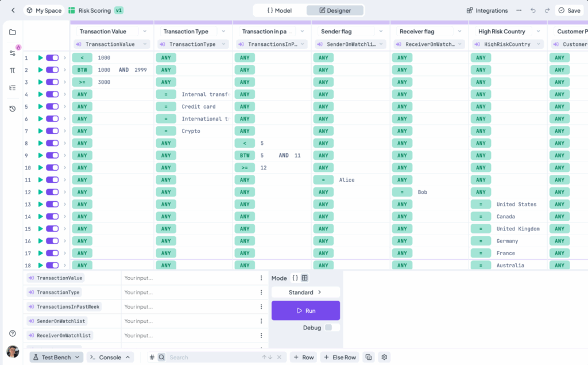Click the rules icon with pink notification badge
The width and height of the screenshot is (588, 365).
tap(13, 52)
